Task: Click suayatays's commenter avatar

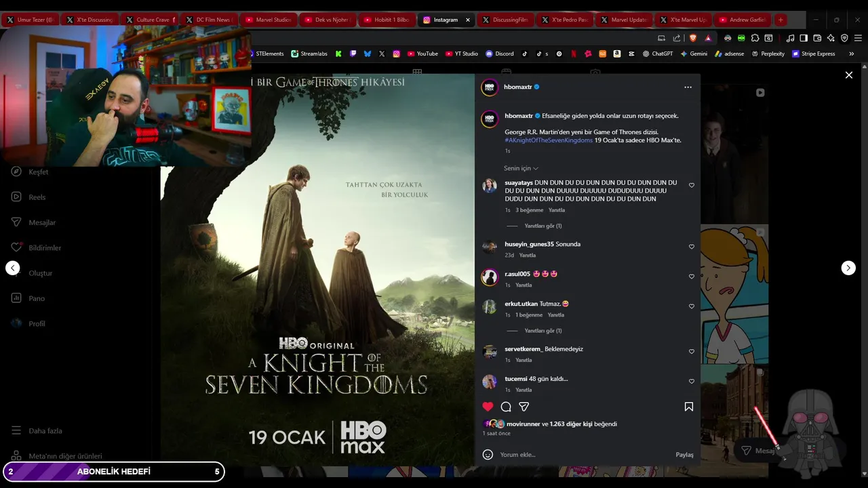Action: (490, 186)
